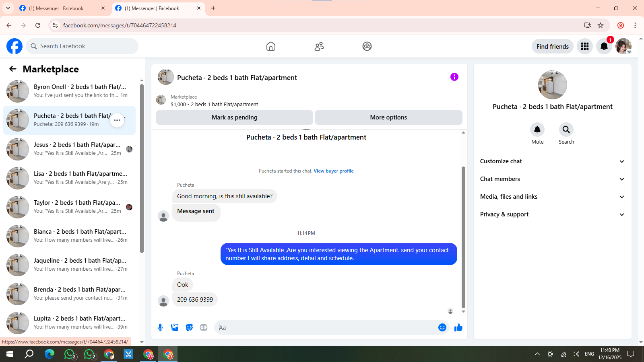The width and height of the screenshot is (644, 362).
Task: Open Chrome's three-dot menu
Action: click(x=635, y=25)
